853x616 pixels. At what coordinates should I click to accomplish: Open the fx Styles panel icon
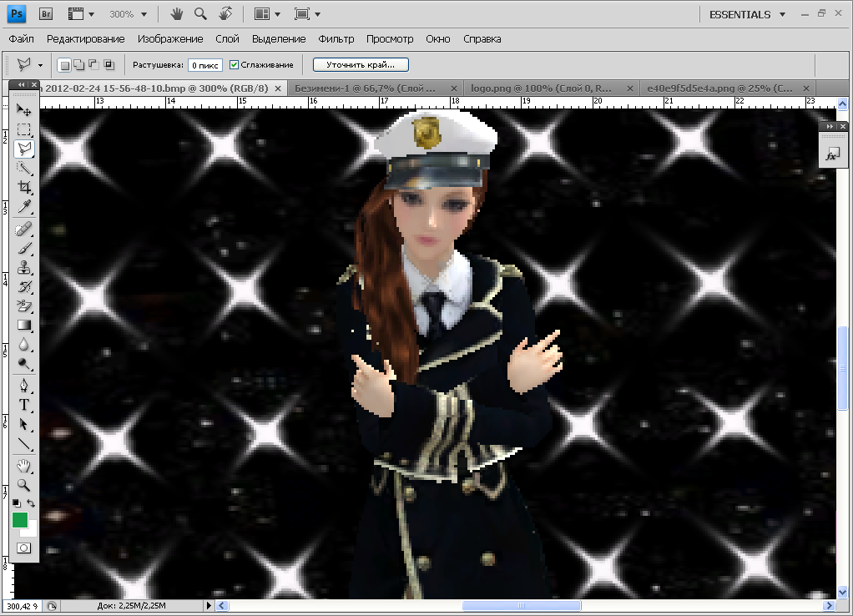pos(832,154)
